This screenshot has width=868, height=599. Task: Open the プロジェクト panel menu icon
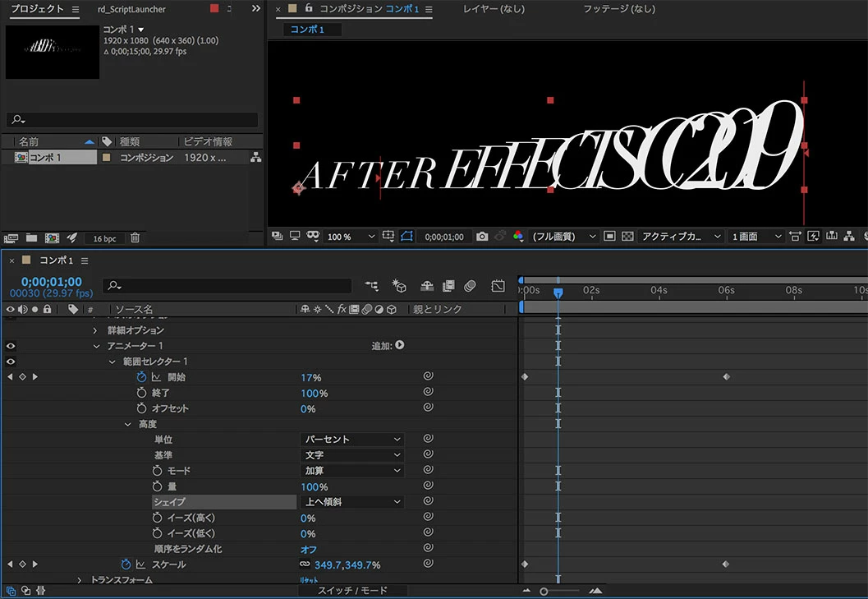[x=76, y=9]
